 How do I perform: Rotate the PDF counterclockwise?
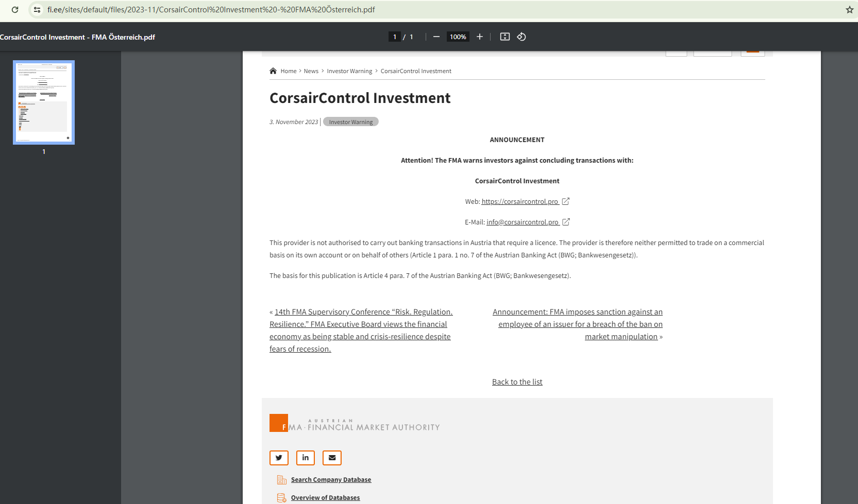[521, 37]
